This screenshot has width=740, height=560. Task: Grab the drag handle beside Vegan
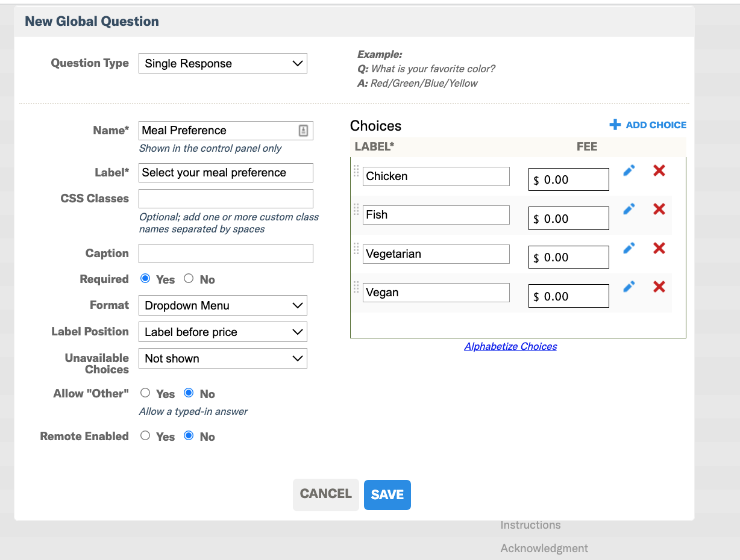click(356, 287)
